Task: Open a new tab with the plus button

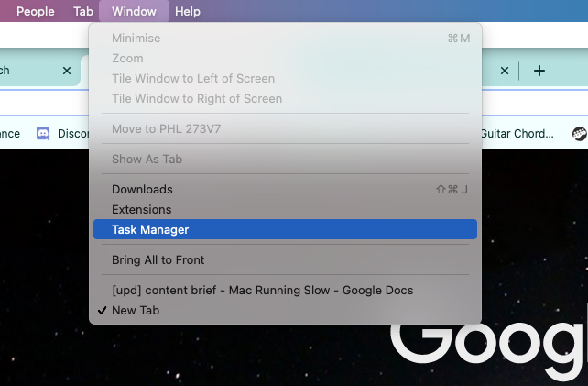Action: [x=539, y=71]
